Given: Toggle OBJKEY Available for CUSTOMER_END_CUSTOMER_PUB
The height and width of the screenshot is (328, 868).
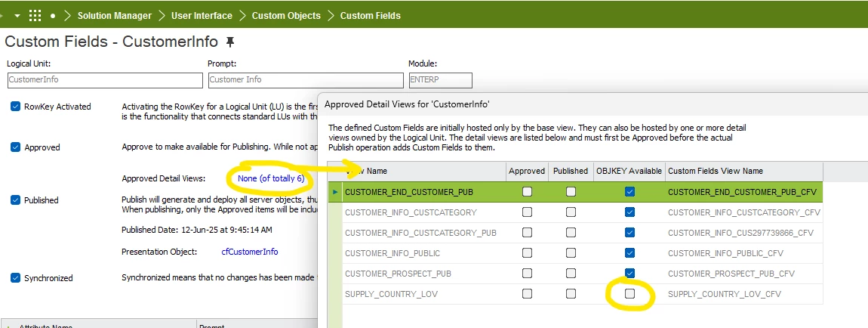Looking at the screenshot, I should tap(629, 192).
